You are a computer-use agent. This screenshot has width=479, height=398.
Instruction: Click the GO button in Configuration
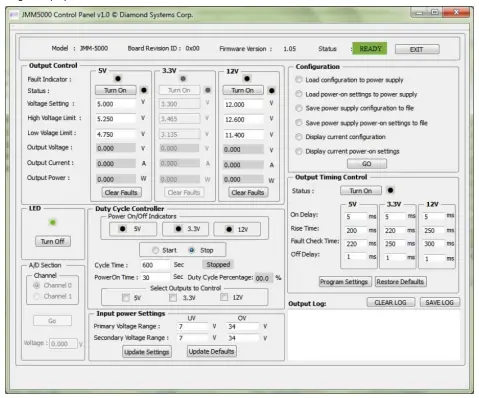367,164
